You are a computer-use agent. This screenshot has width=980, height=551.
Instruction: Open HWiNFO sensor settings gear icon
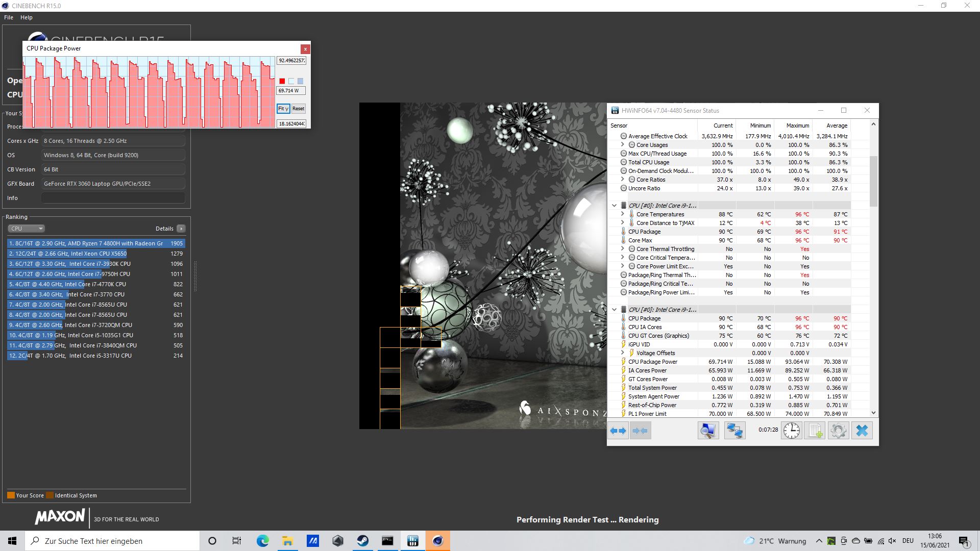(x=838, y=431)
